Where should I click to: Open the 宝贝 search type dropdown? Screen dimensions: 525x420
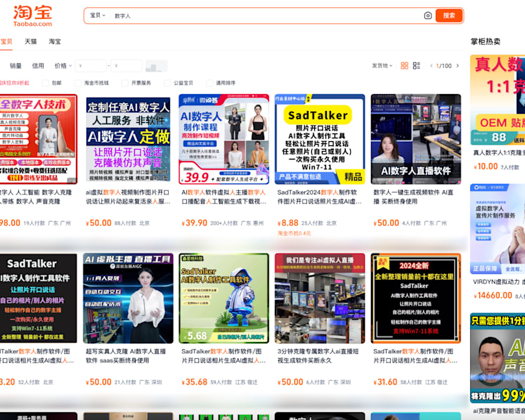(98, 15)
